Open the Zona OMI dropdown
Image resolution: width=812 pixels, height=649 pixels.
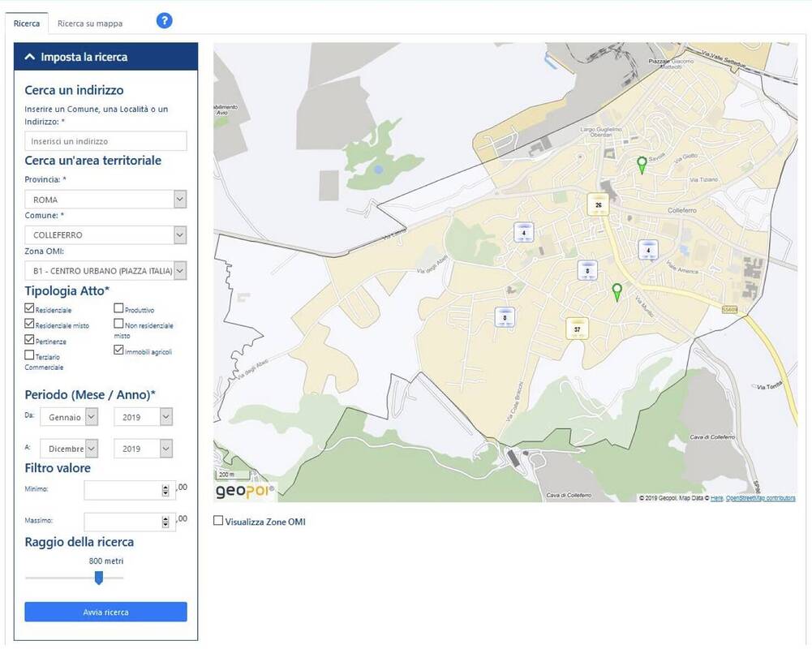(105, 271)
